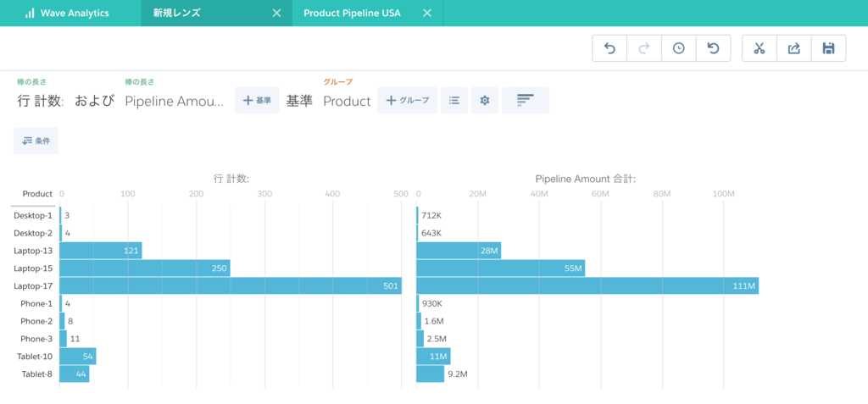Open the history clock icon
This screenshot has width=868, height=404.
(678, 48)
